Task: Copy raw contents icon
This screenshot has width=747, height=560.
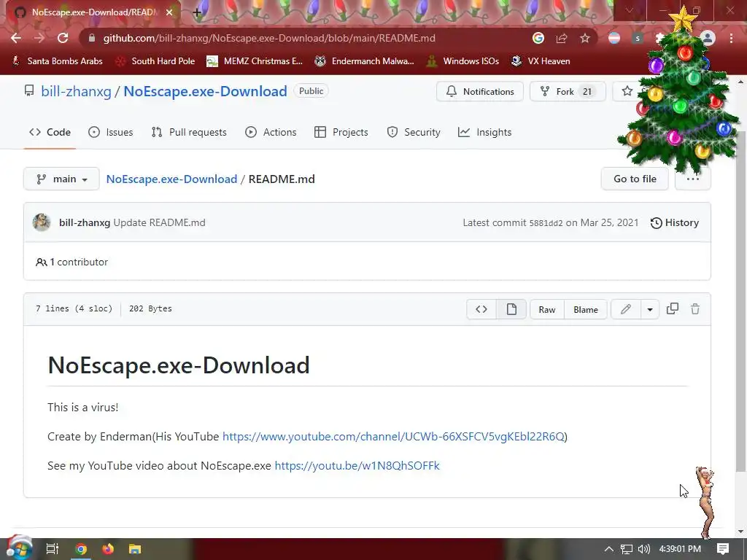Action: click(x=672, y=309)
